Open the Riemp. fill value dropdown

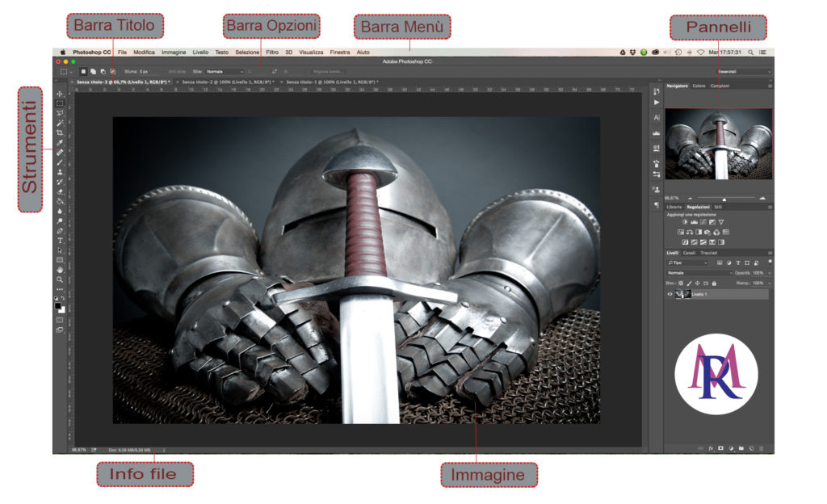[770, 283]
